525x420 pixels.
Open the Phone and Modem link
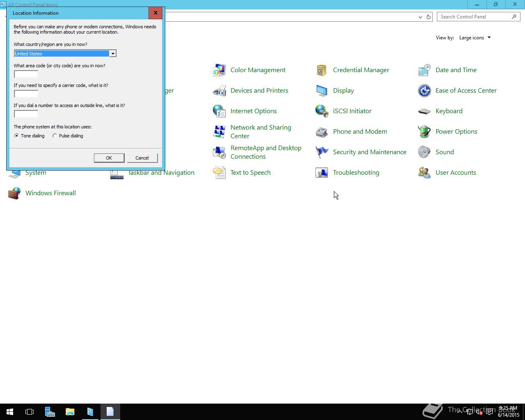[360, 132]
